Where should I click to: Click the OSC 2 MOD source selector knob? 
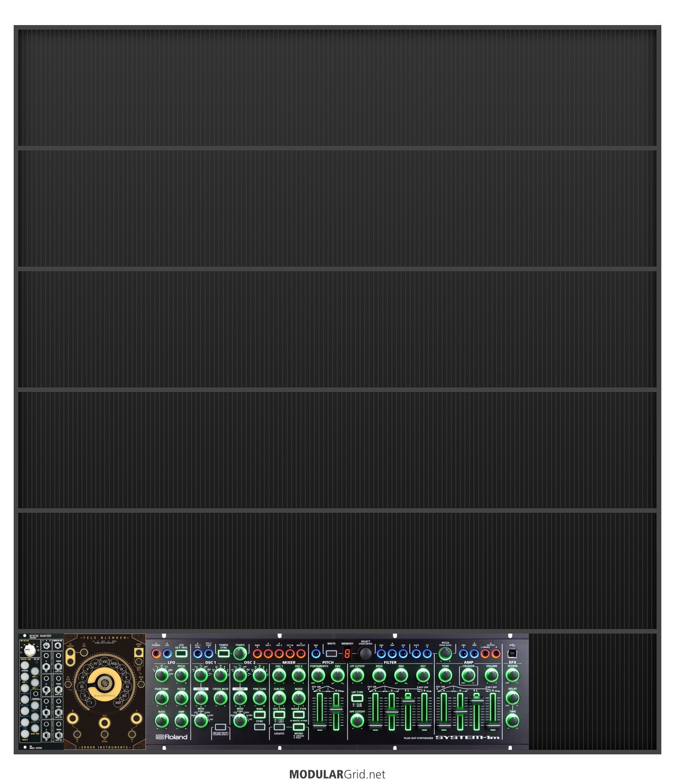click(x=240, y=721)
